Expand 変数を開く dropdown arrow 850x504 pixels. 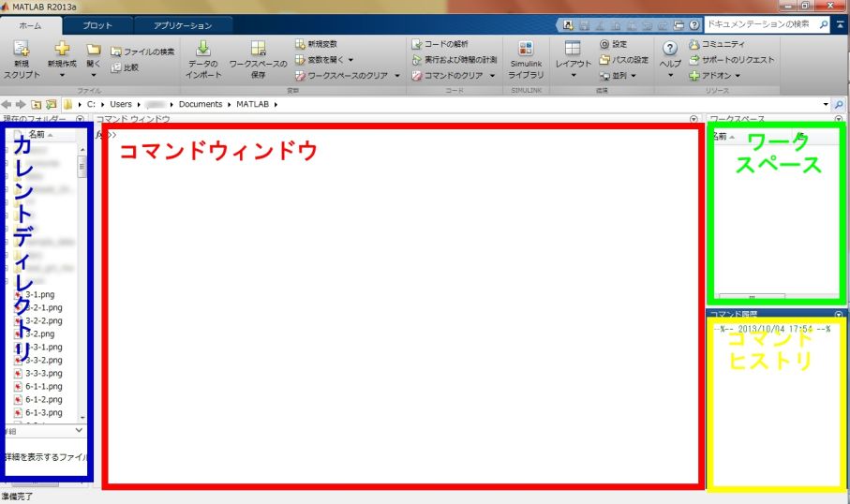pos(350,60)
